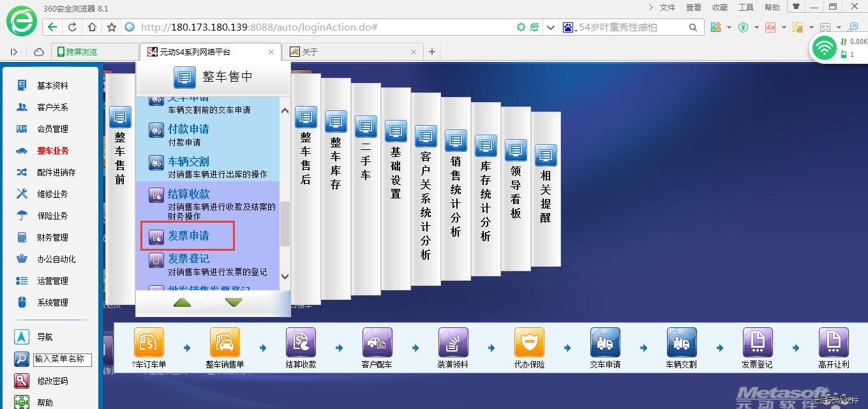
Task: Open the 交车申请 workflow icon
Action: [x=605, y=343]
